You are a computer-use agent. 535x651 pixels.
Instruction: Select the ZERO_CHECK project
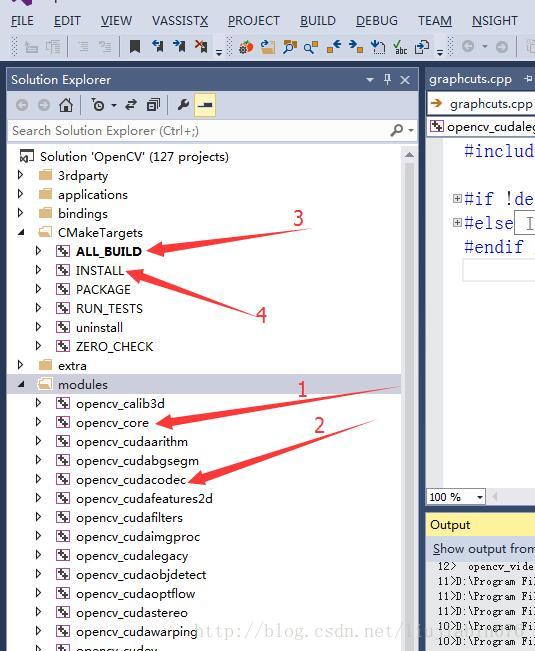point(115,346)
